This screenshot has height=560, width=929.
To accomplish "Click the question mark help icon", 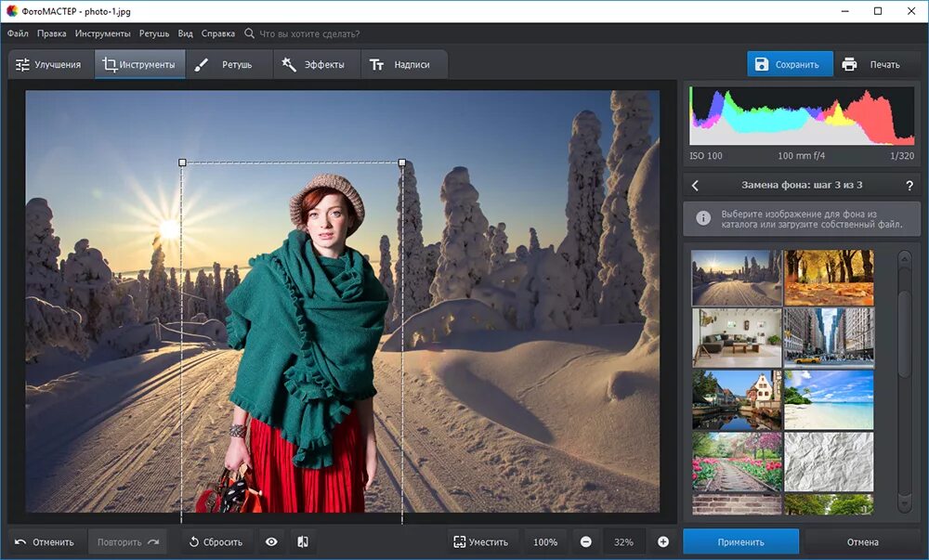I will (x=909, y=186).
